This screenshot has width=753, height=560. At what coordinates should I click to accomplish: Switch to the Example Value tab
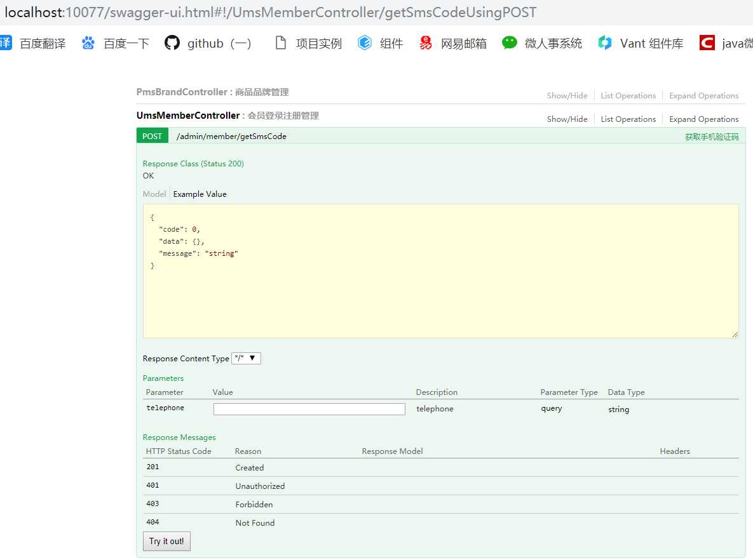(x=200, y=194)
